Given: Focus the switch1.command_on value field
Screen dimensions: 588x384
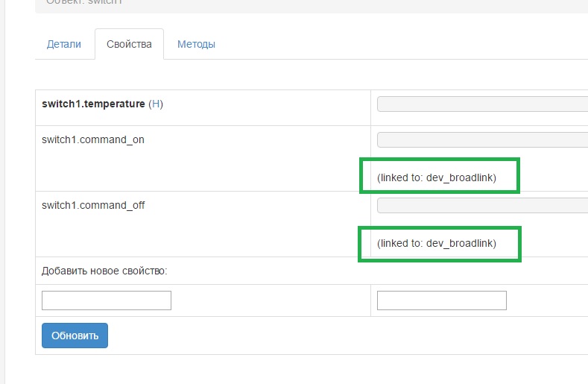Looking at the screenshot, I should click(482, 140).
